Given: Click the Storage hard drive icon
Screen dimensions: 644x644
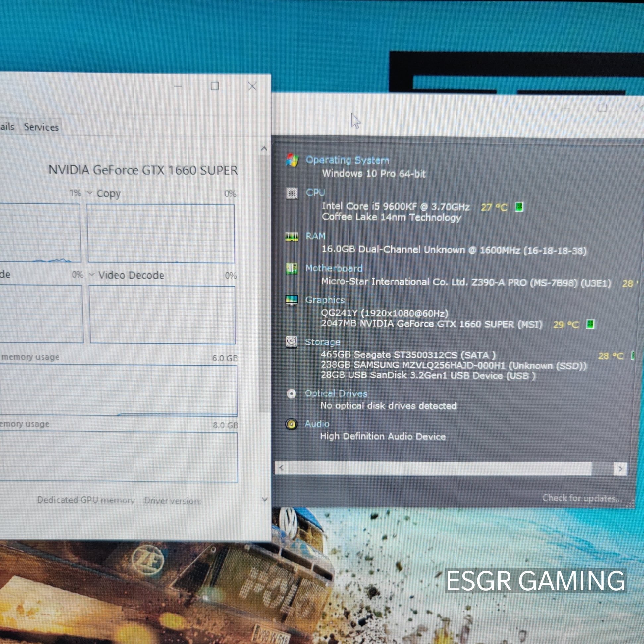Looking at the screenshot, I should point(292,342).
